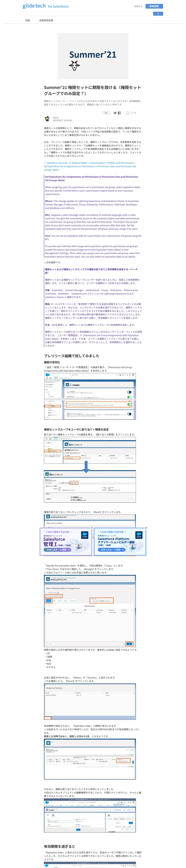Close the Salesforce 管理Ⅰ training ad
This screenshot has height=868, width=186.
click(x=92, y=528)
